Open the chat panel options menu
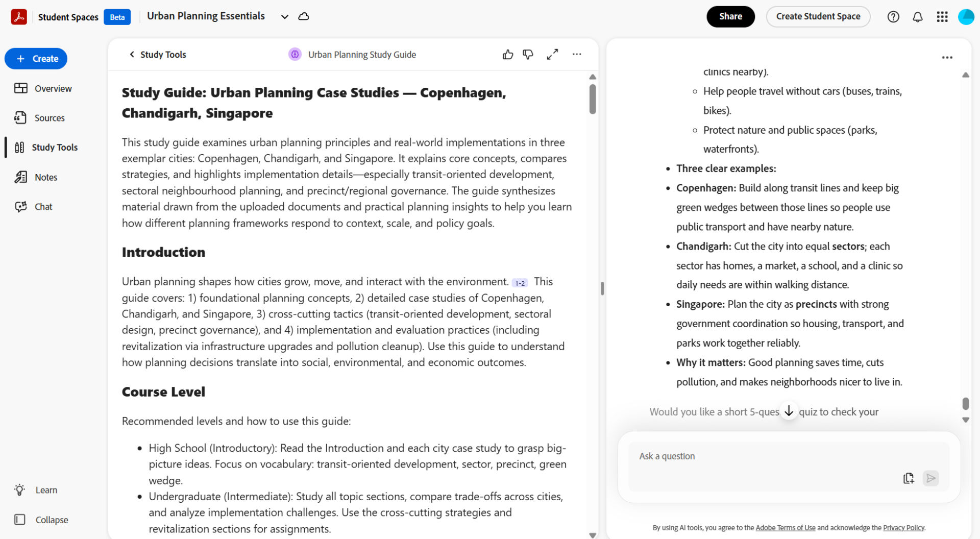 [x=947, y=57]
